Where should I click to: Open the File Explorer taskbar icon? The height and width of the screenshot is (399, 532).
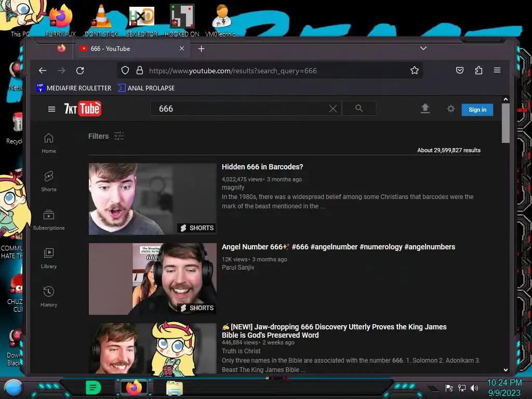(x=175, y=388)
